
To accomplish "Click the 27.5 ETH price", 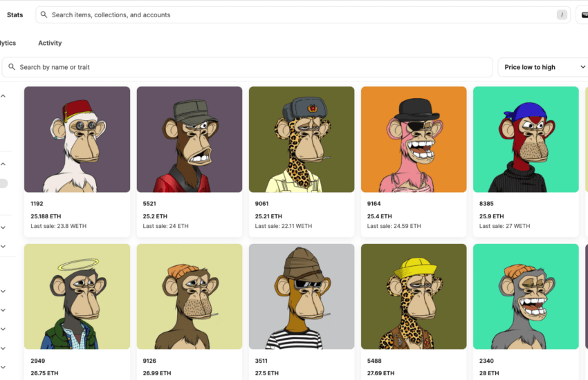I will click(266, 373).
